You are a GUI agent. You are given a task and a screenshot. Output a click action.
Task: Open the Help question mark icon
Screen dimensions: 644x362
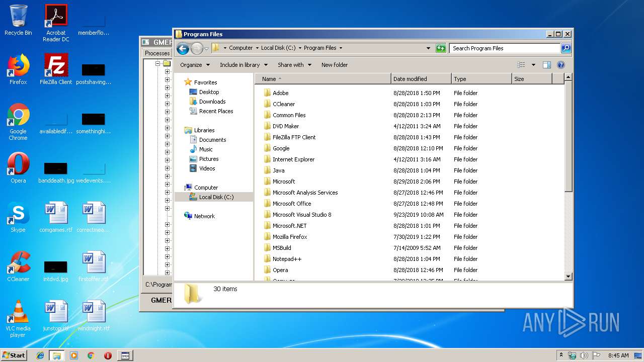(x=561, y=65)
